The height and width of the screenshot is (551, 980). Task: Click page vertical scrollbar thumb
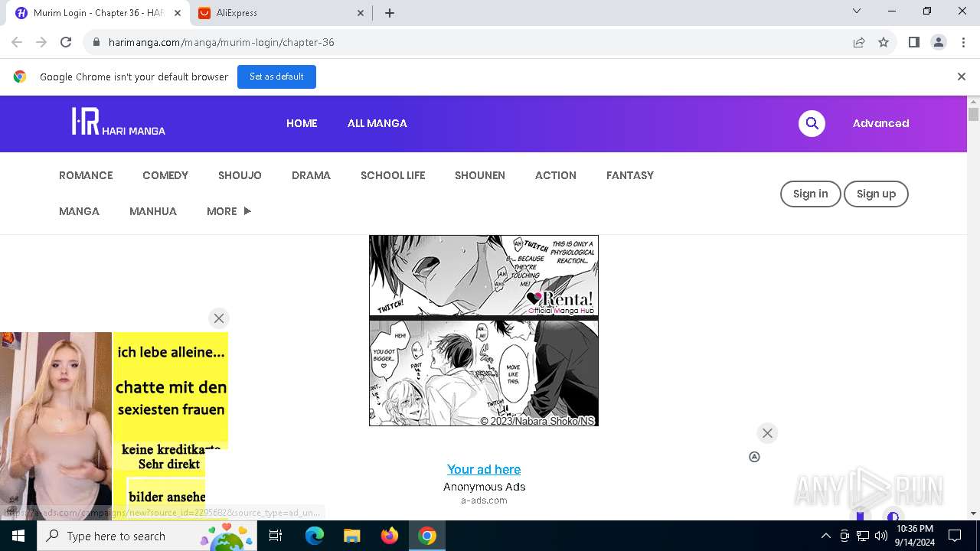coord(973,115)
